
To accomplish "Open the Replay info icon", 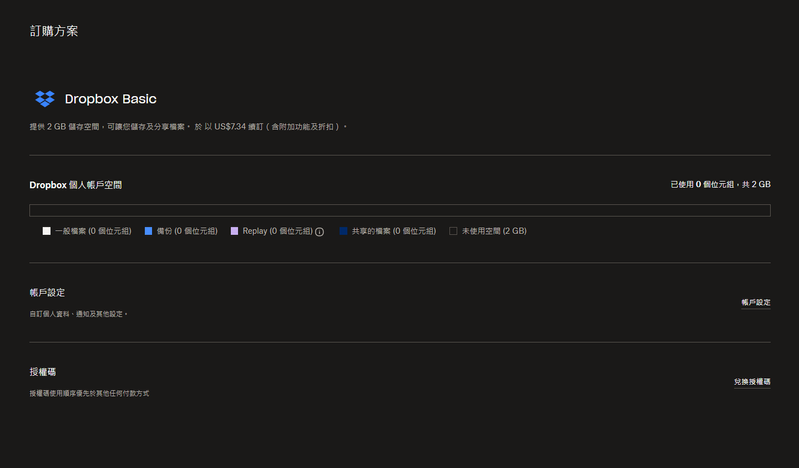I will [319, 232].
